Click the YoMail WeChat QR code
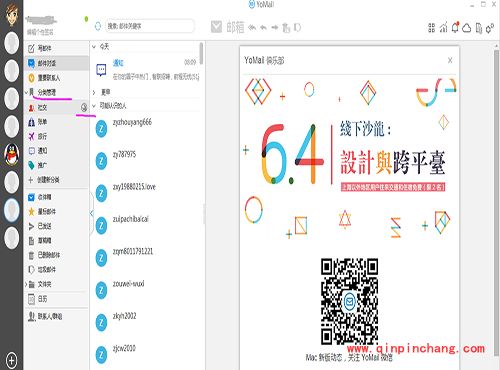This screenshot has height=370, width=500. [349, 301]
